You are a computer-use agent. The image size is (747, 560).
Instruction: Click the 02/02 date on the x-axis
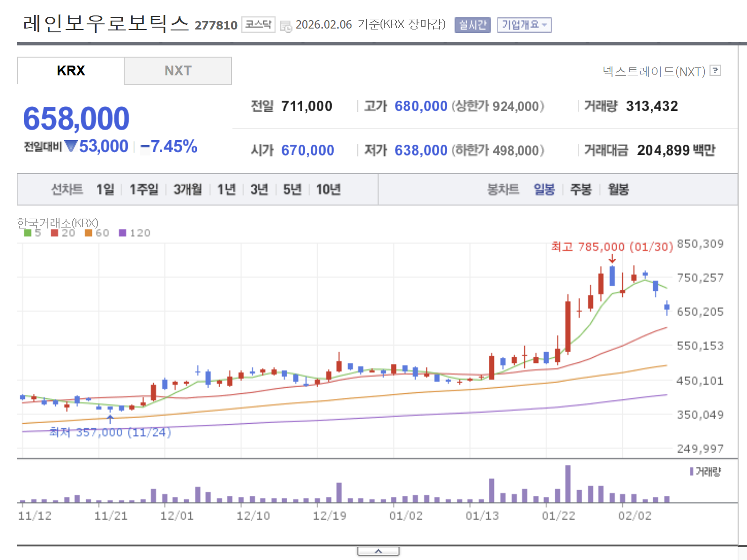tap(635, 516)
